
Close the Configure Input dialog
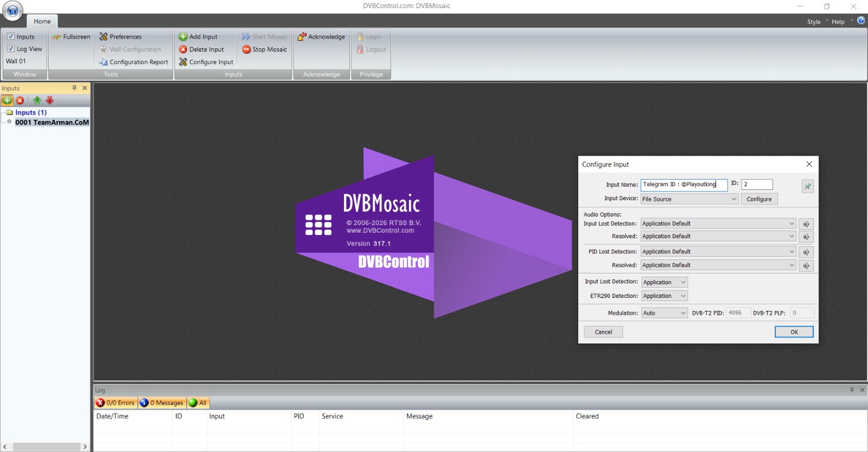pyautogui.click(x=809, y=164)
